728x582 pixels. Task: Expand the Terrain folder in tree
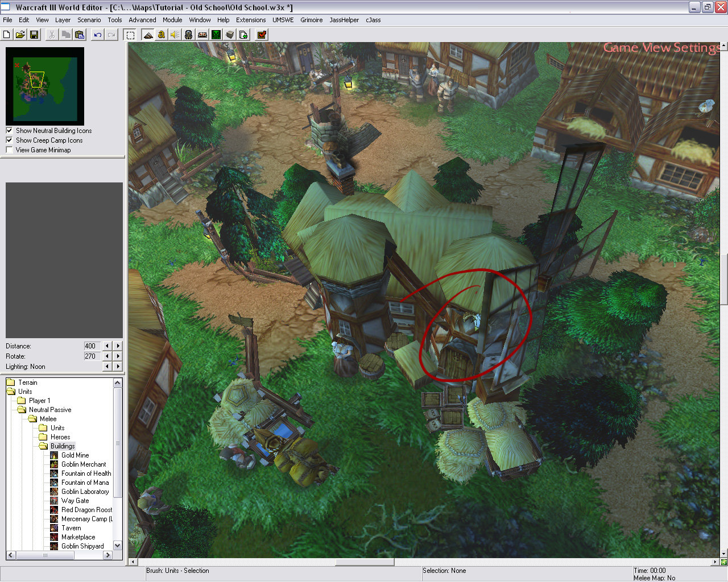coord(11,383)
